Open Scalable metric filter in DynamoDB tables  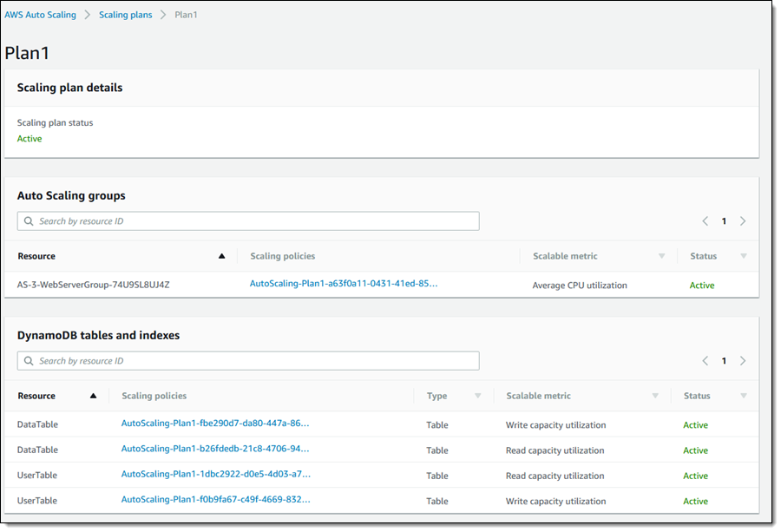[x=655, y=396]
